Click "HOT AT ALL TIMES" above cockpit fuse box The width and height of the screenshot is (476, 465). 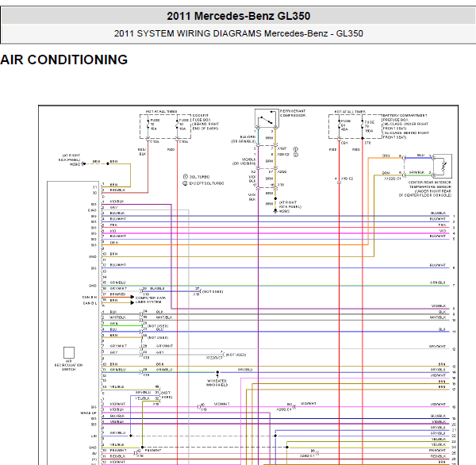tap(161, 111)
